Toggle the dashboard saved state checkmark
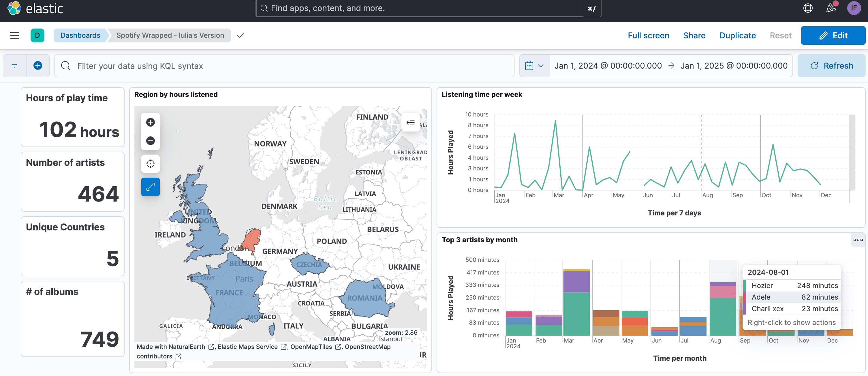The height and width of the screenshot is (376, 868). click(240, 35)
